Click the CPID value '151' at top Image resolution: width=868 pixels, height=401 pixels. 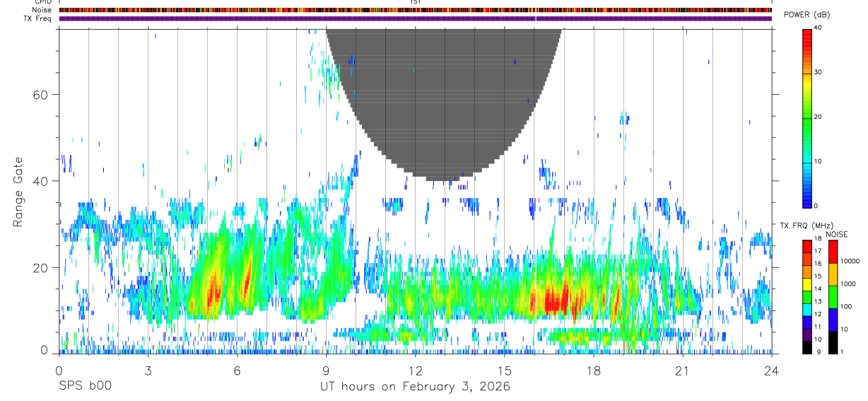(x=415, y=2)
